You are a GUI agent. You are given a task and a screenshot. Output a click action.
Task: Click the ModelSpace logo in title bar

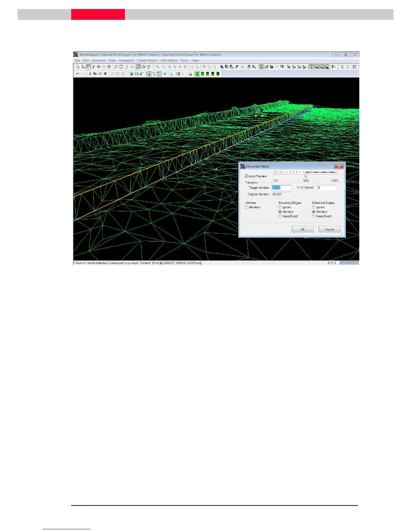[x=76, y=54]
